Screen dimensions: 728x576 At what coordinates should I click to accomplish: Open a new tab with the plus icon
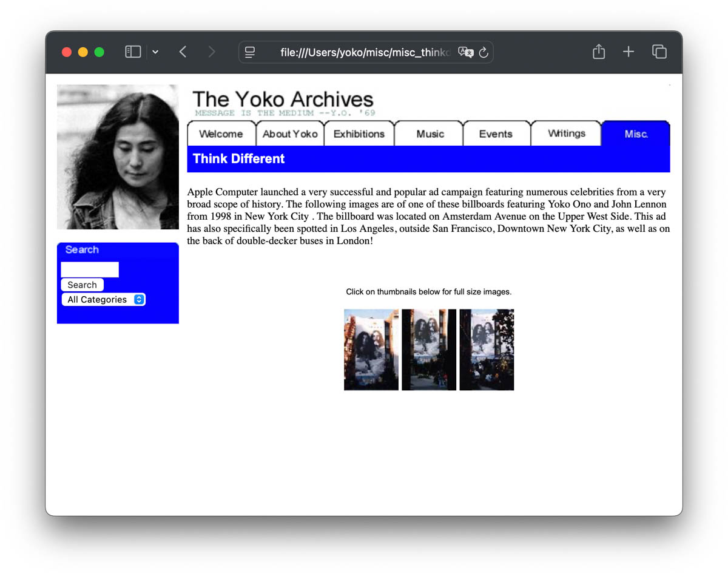point(629,52)
